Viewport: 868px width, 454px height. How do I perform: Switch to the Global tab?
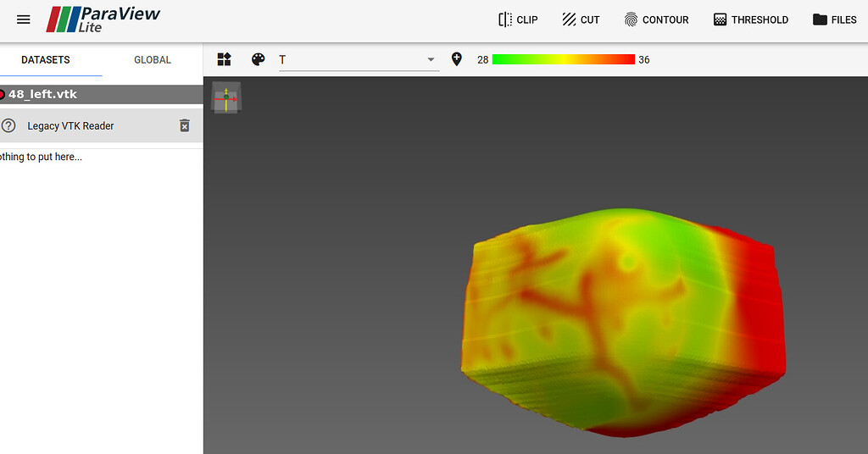[x=153, y=60]
